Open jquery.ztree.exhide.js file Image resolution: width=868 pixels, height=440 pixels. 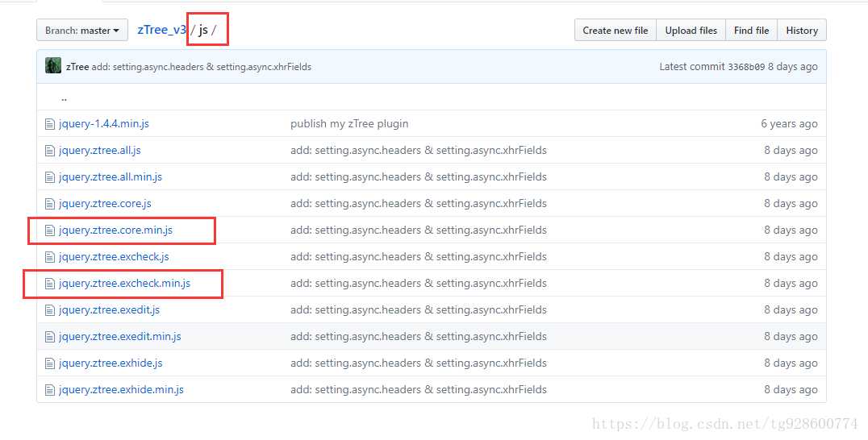[x=111, y=363]
